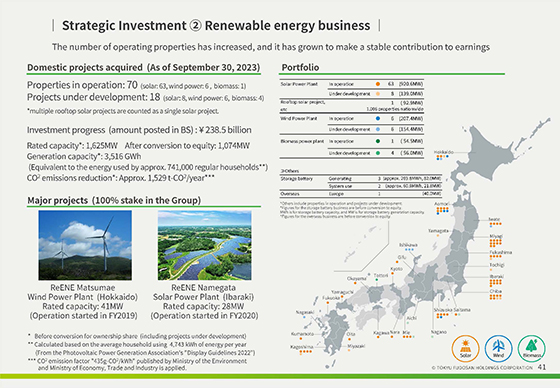560x388 pixels.
Task: Click the green Biomass legend icon
Action: 532,348
